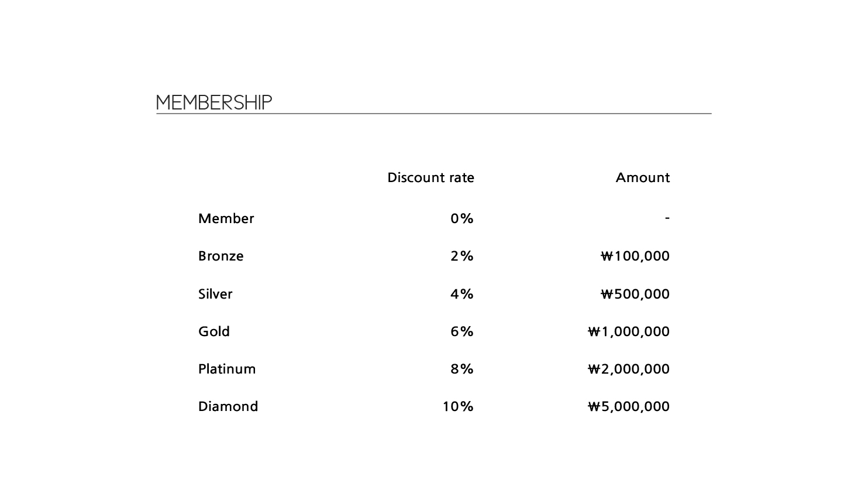Click the ₩2,000,000 amount
868x483 pixels.
coord(629,369)
